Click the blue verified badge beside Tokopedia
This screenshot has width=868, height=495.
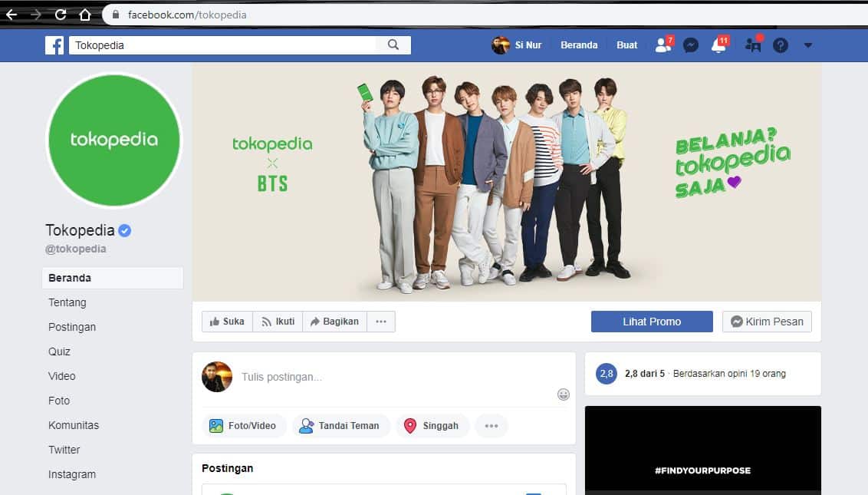[124, 230]
